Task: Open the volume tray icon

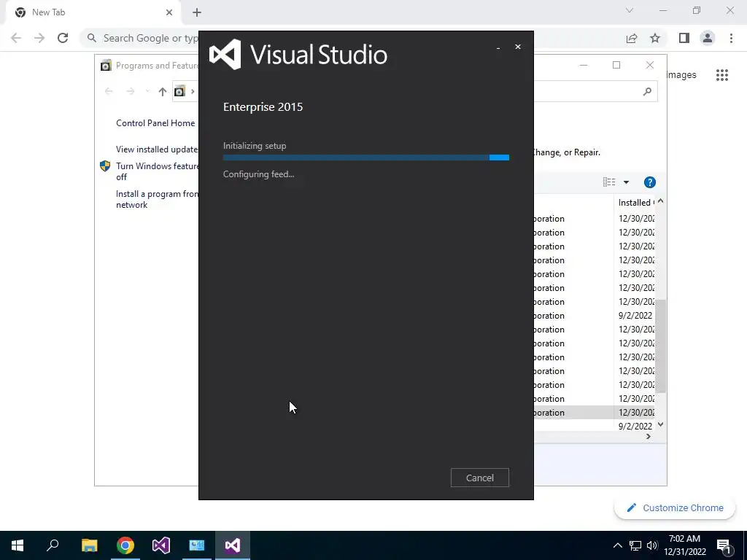Action: (652, 545)
